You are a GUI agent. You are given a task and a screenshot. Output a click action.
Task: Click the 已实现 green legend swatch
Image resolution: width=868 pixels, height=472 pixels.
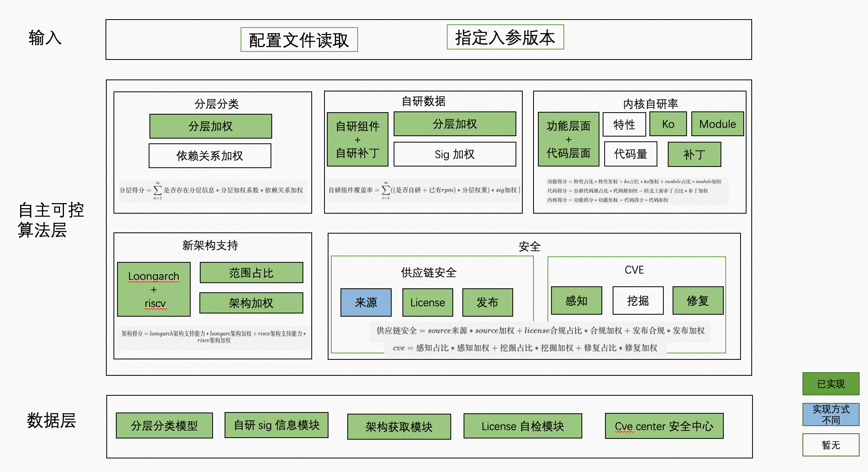click(x=830, y=384)
